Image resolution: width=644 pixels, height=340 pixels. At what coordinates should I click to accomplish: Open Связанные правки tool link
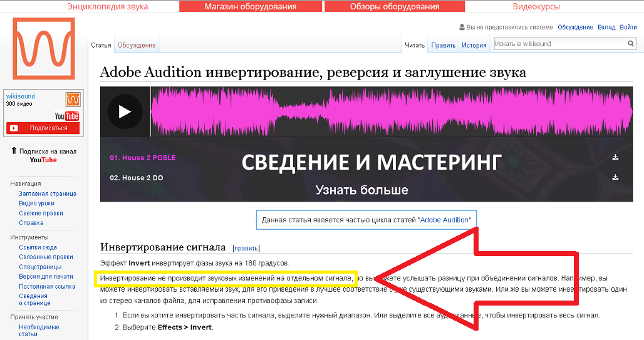click(x=46, y=257)
